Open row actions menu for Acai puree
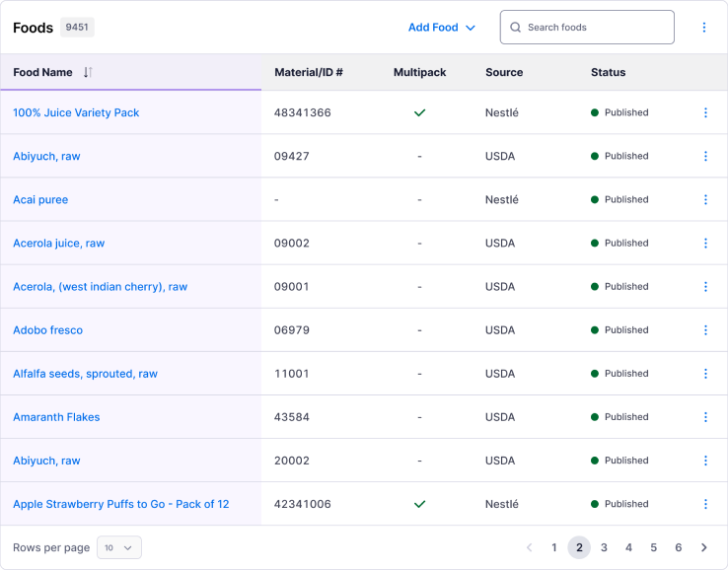This screenshot has width=728, height=570. 705,199
